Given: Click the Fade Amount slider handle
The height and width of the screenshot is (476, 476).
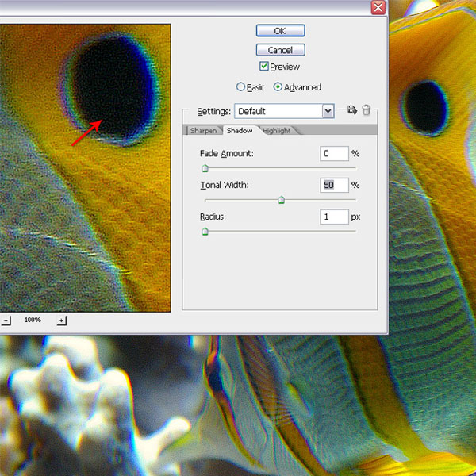Looking at the screenshot, I should pyautogui.click(x=205, y=168).
